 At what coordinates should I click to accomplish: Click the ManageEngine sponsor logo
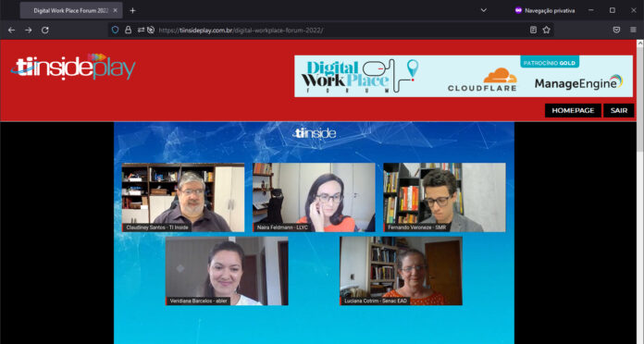(x=578, y=82)
